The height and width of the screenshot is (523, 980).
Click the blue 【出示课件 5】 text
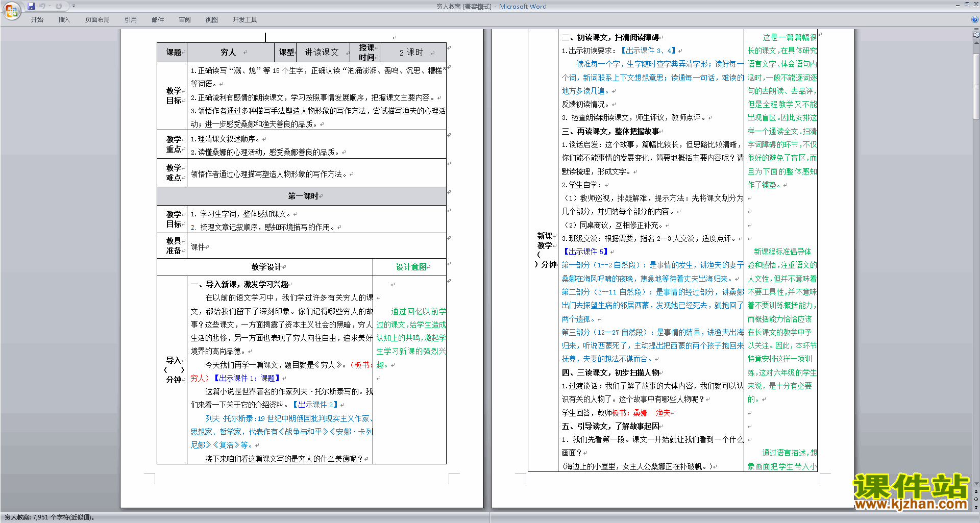(585, 252)
